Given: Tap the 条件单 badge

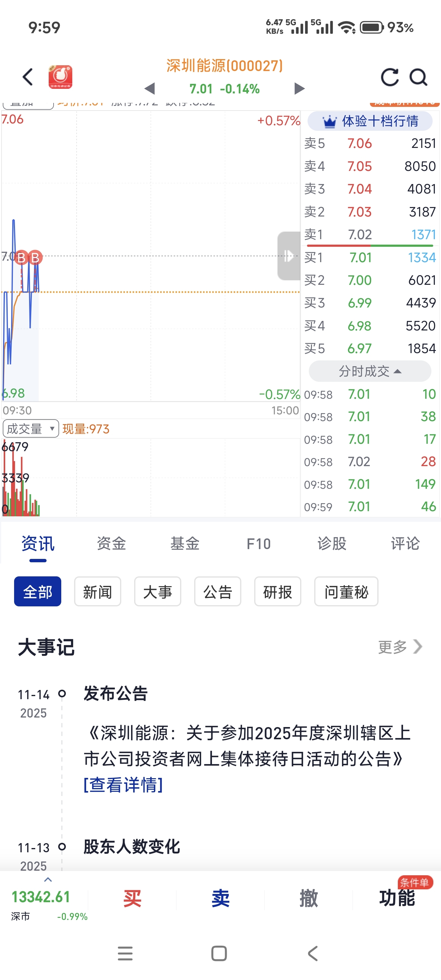Looking at the screenshot, I should tap(415, 883).
